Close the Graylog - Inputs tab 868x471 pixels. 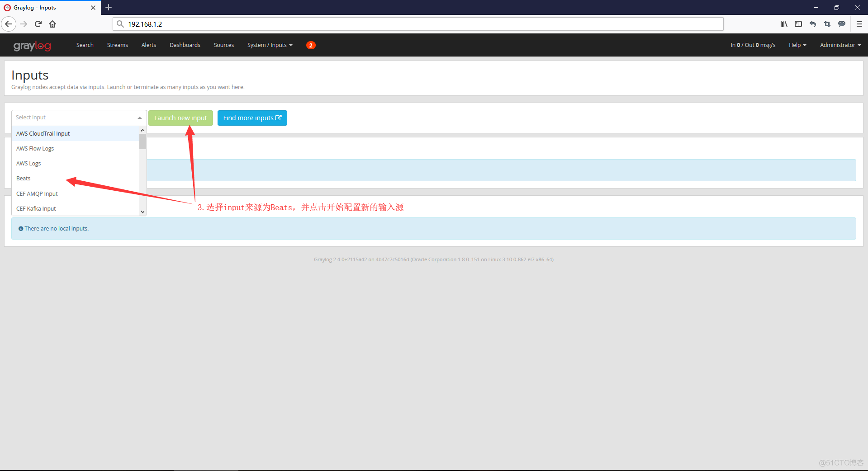tap(93, 8)
